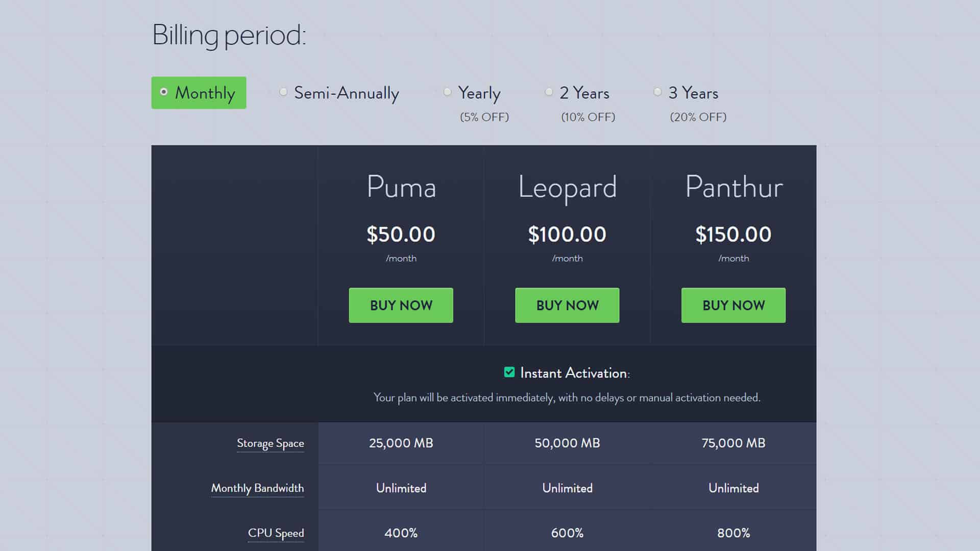Click the Instant Activation label text
Viewport: 980px width, 551px height.
point(575,373)
